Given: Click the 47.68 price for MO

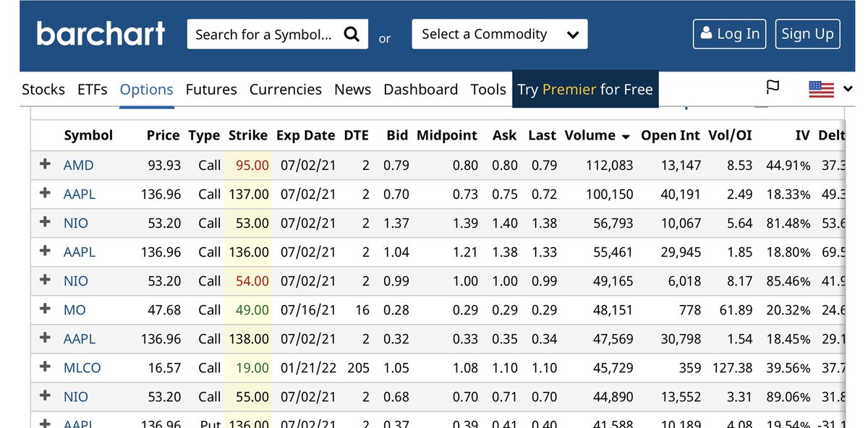Looking at the screenshot, I should click(163, 310).
